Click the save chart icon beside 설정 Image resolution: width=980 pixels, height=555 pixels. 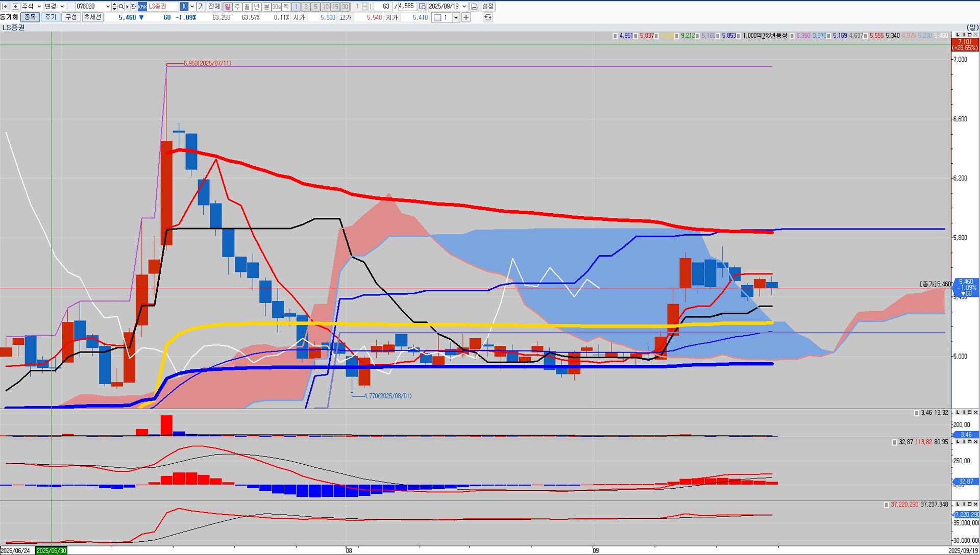[474, 7]
